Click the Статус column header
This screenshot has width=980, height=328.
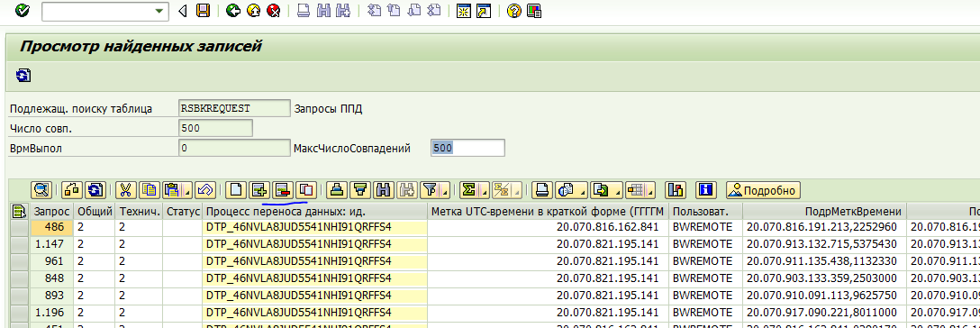(x=183, y=211)
